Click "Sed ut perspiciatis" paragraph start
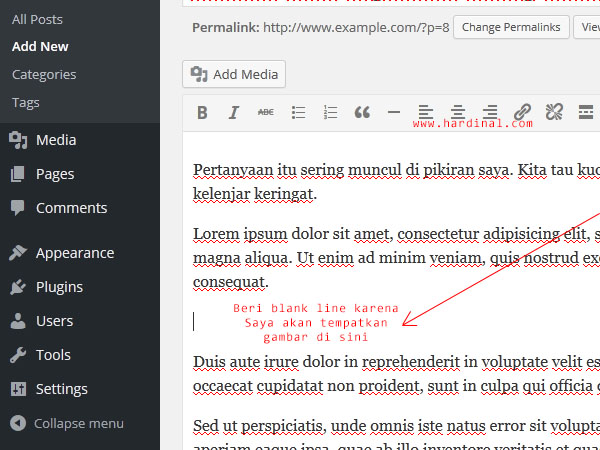This screenshot has height=450, width=600. [260, 426]
